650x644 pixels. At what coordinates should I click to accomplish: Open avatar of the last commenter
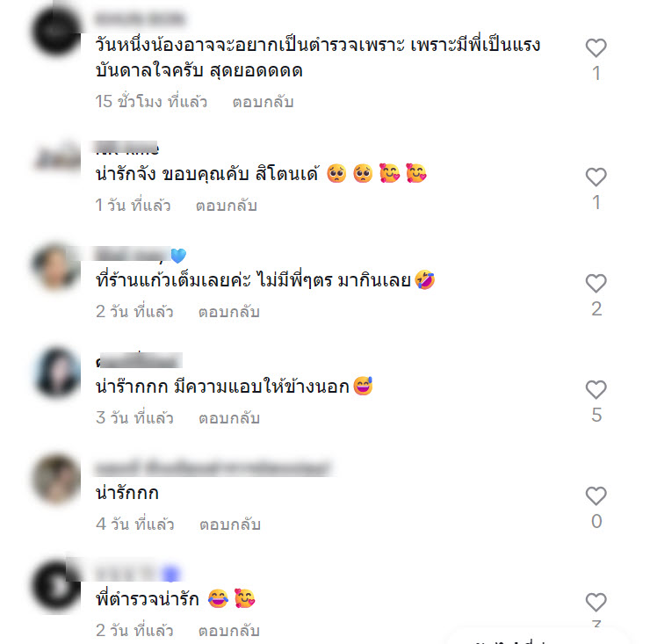(x=57, y=585)
